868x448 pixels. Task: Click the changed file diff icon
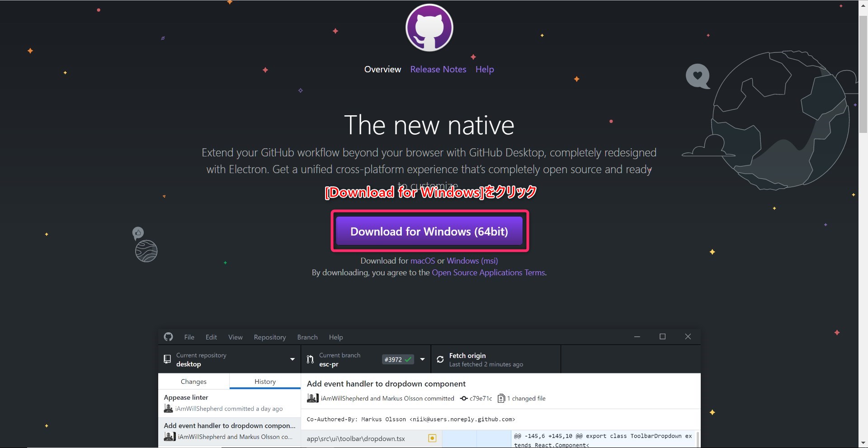[x=501, y=398]
